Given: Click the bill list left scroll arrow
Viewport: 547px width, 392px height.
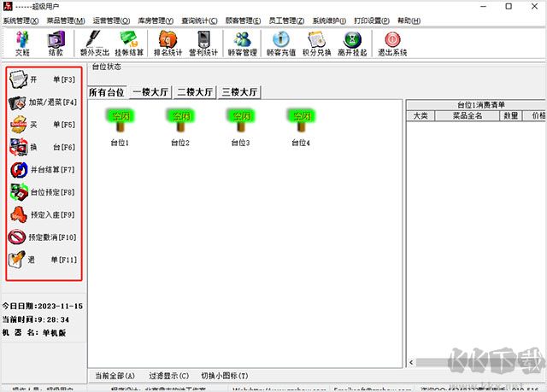Looking at the screenshot, I should [x=411, y=362].
